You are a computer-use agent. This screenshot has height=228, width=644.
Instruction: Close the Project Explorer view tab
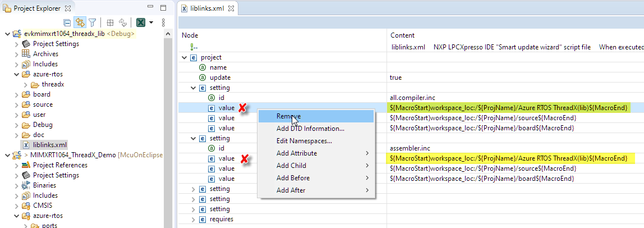click(x=68, y=8)
